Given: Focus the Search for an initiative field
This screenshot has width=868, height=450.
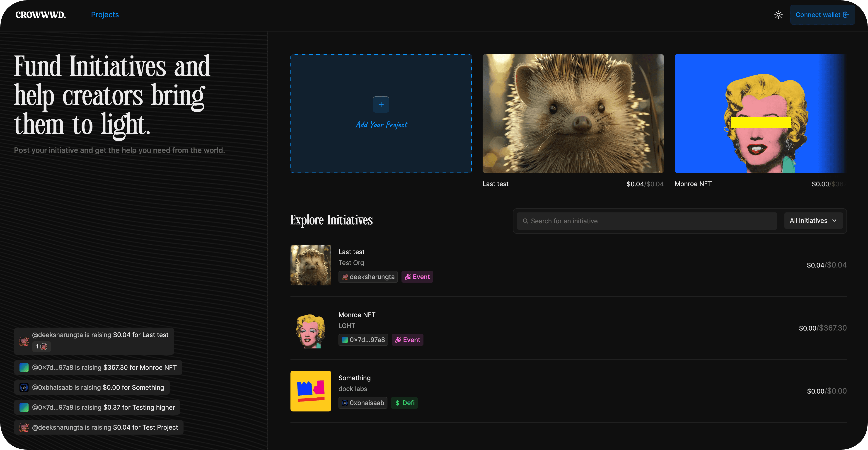Looking at the screenshot, I should (647, 221).
